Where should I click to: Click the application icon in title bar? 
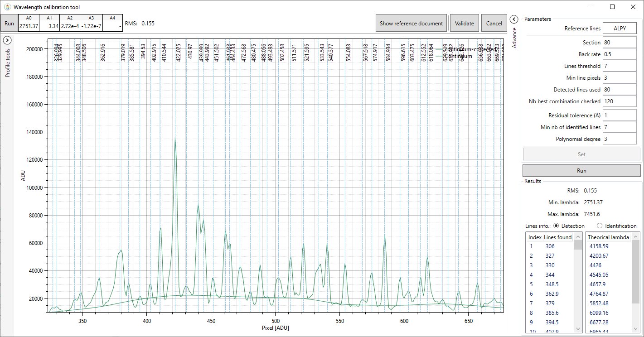point(7,7)
